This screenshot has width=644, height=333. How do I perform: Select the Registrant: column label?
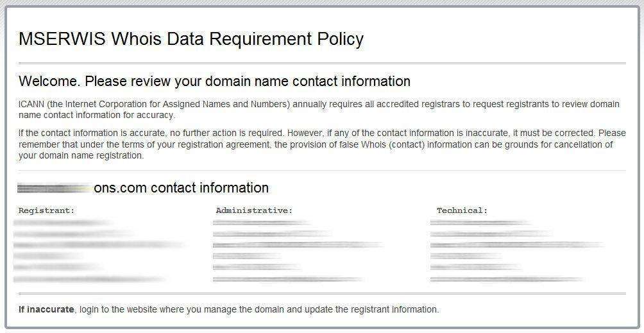(x=46, y=210)
